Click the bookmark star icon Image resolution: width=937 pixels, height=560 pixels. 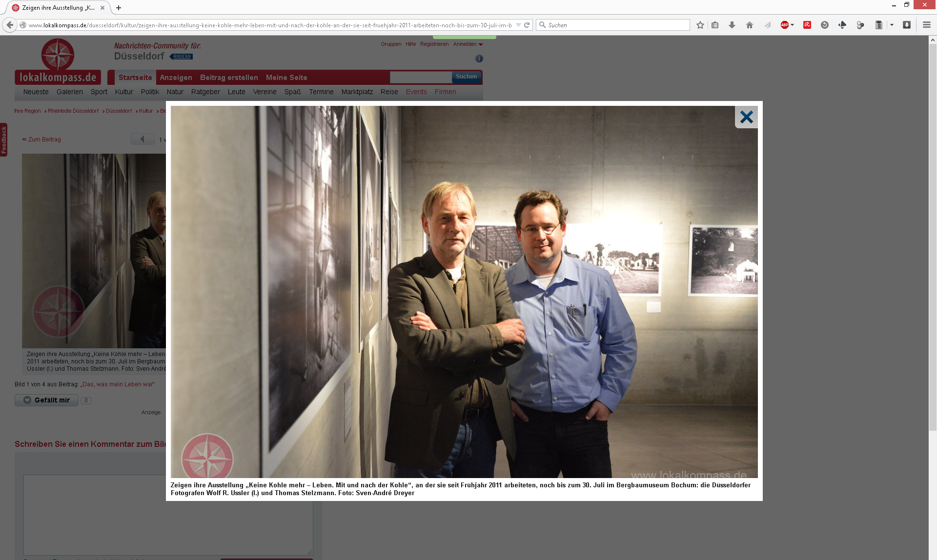click(x=700, y=25)
